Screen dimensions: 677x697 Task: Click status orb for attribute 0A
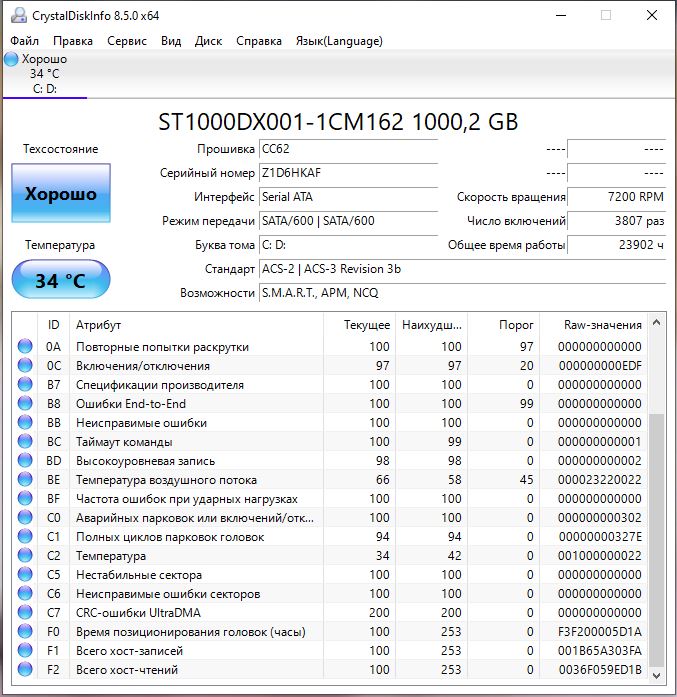(25, 346)
